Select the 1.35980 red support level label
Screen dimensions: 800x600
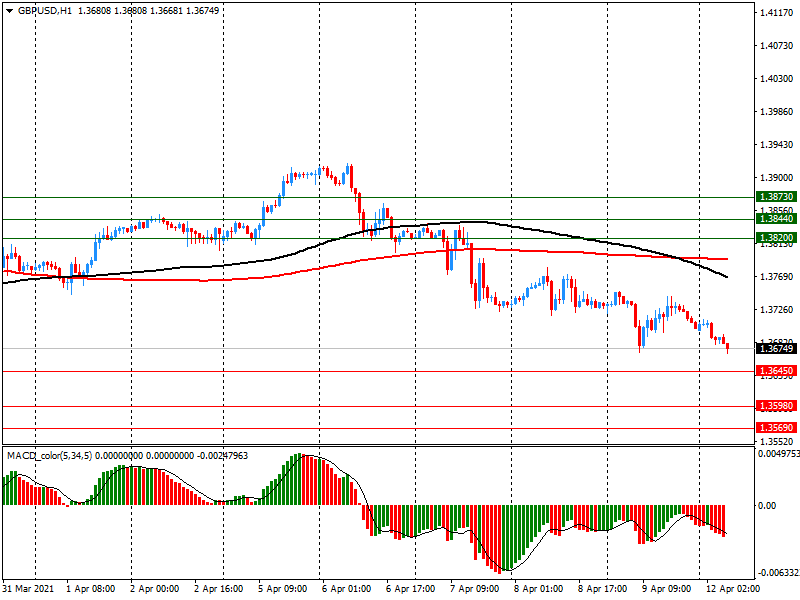(776, 406)
